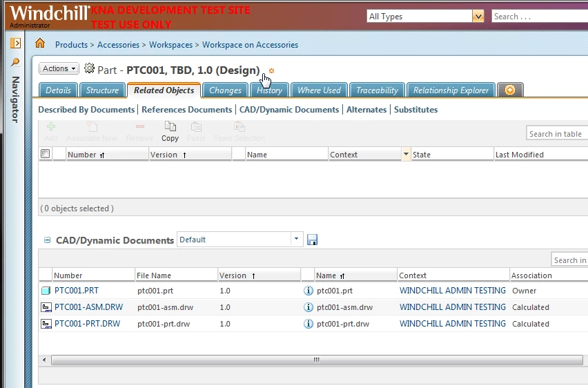This screenshot has width=588, height=388.
Task: Select the Related Objects tab
Action: point(164,90)
